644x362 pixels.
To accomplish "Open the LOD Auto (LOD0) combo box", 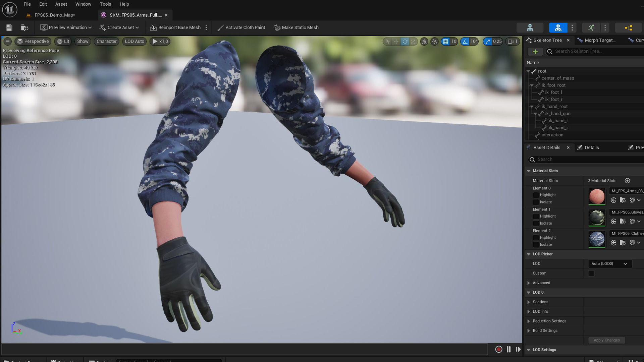I will 610,264.
